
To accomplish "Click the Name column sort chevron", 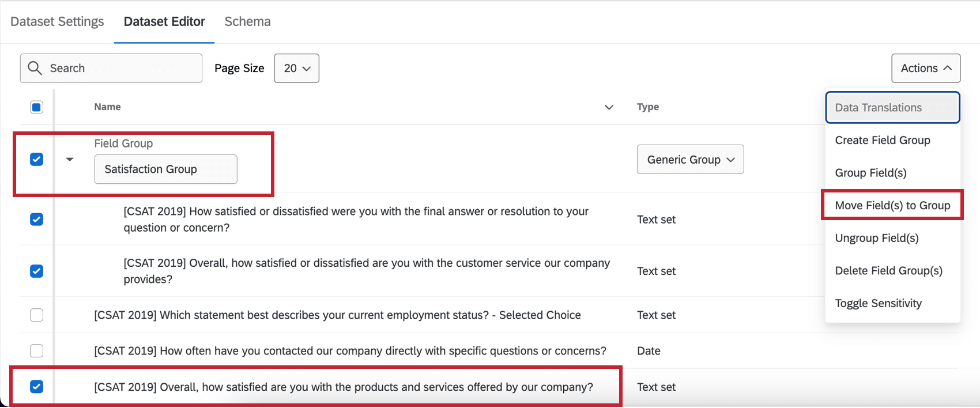I will tap(609, 107).
